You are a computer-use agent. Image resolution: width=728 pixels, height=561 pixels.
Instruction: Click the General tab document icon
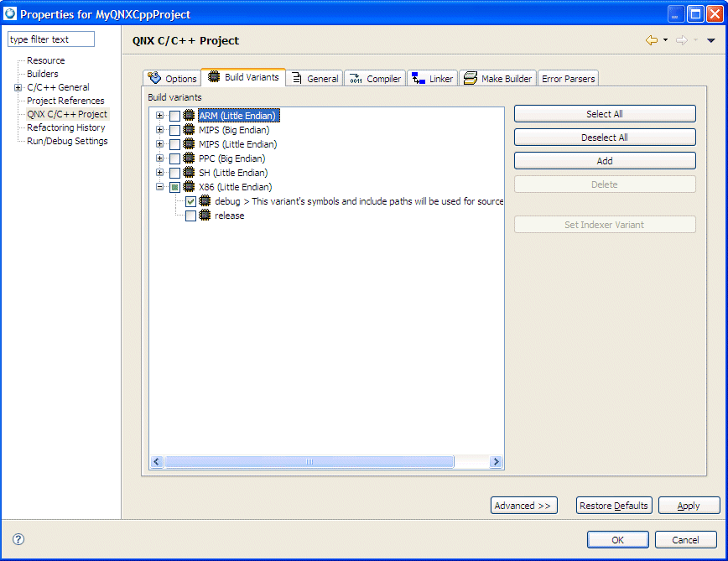(299, 78)
